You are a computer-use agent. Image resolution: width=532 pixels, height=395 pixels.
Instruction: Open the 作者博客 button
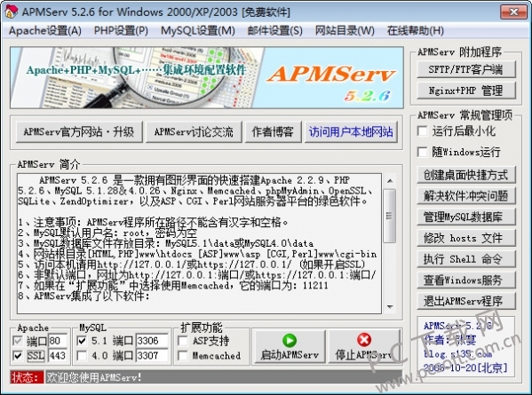click(273, 132)
